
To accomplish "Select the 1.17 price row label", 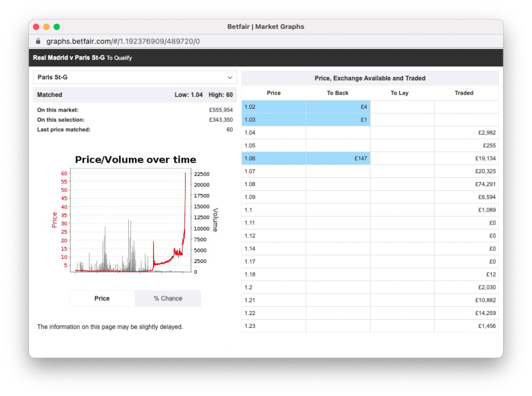I will click(x=249, y=262).
